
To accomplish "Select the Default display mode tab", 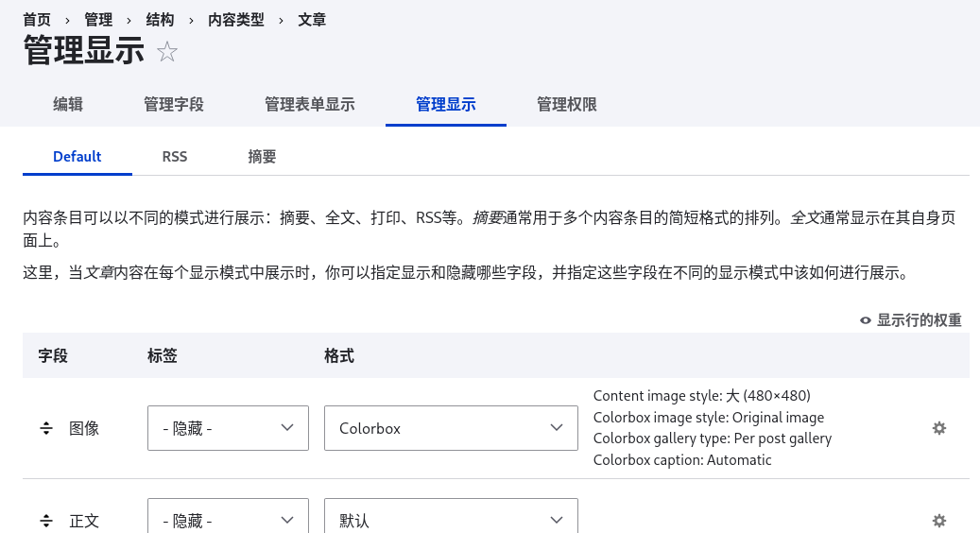I will 77,157.
